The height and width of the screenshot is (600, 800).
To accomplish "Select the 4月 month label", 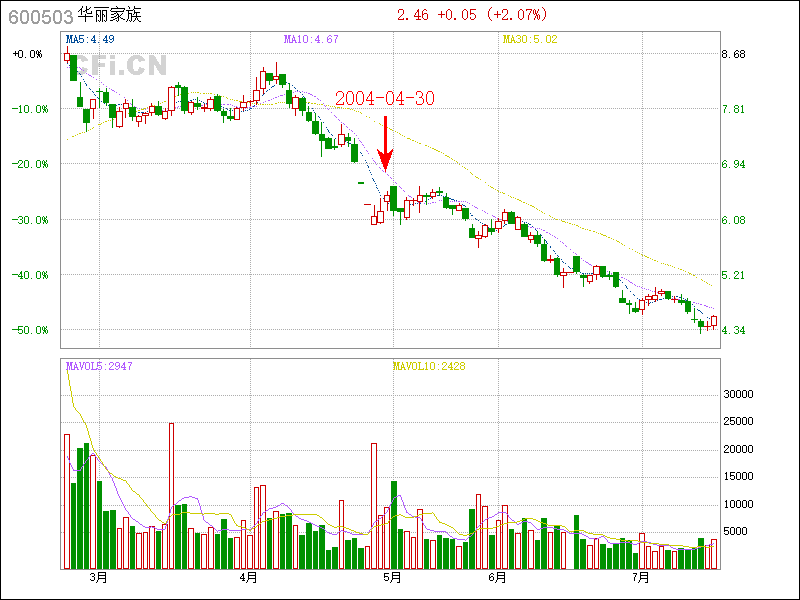I will (x=249, y=577).
